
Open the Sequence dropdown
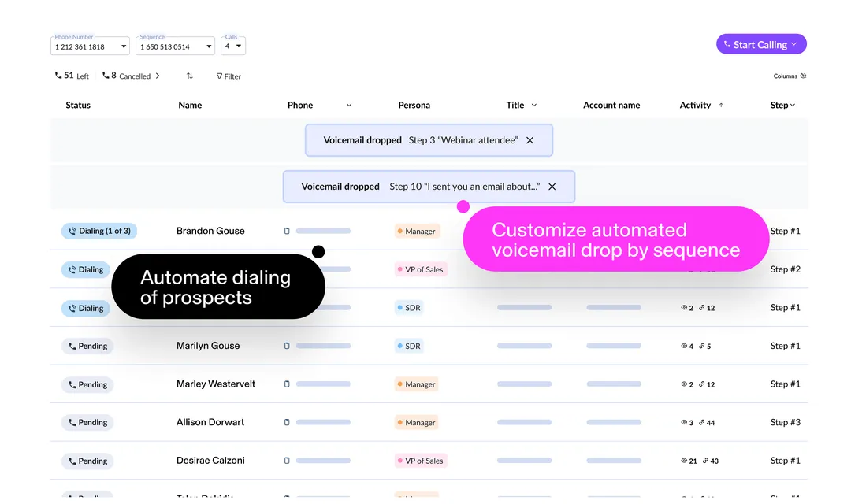[209, 46]
